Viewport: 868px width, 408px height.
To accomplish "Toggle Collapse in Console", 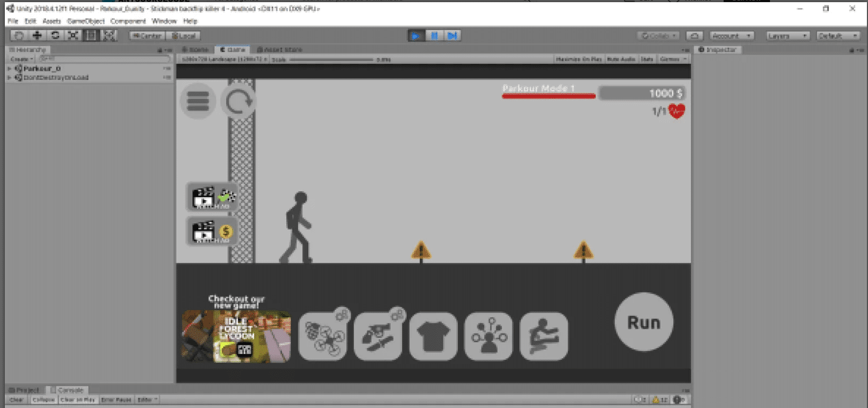I will point(43,399).
